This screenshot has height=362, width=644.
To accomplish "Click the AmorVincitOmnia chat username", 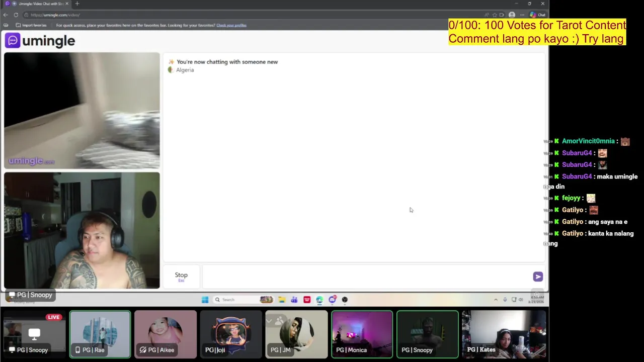I will click(x=588, y=141).
